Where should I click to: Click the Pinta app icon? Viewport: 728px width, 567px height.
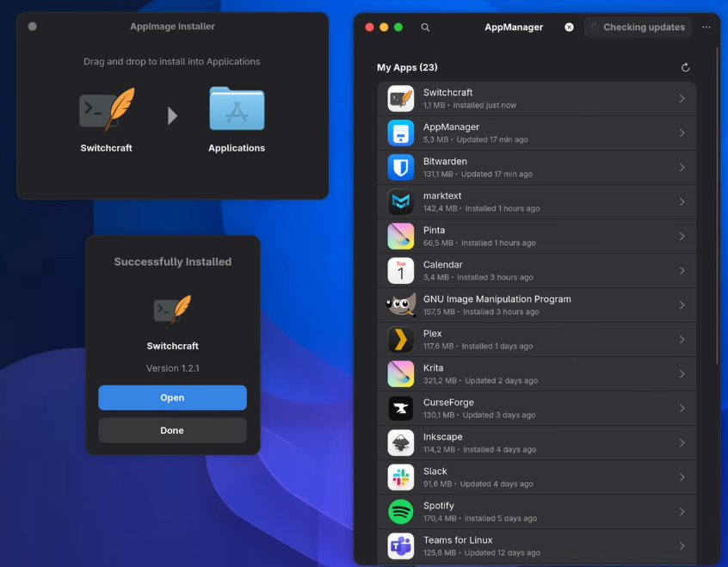(x=401, y=236)
